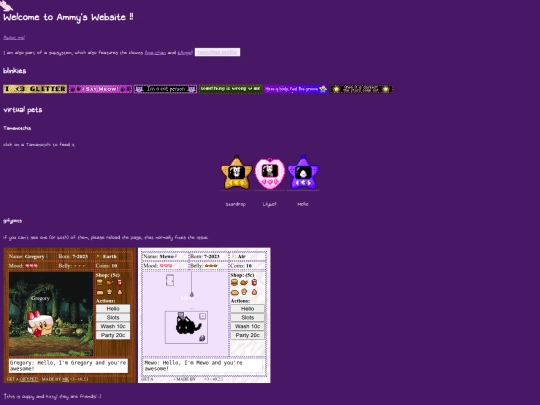
Task: Click the 'Coins: 10' cell in Gregory's pet
Action: coord(113,266)
